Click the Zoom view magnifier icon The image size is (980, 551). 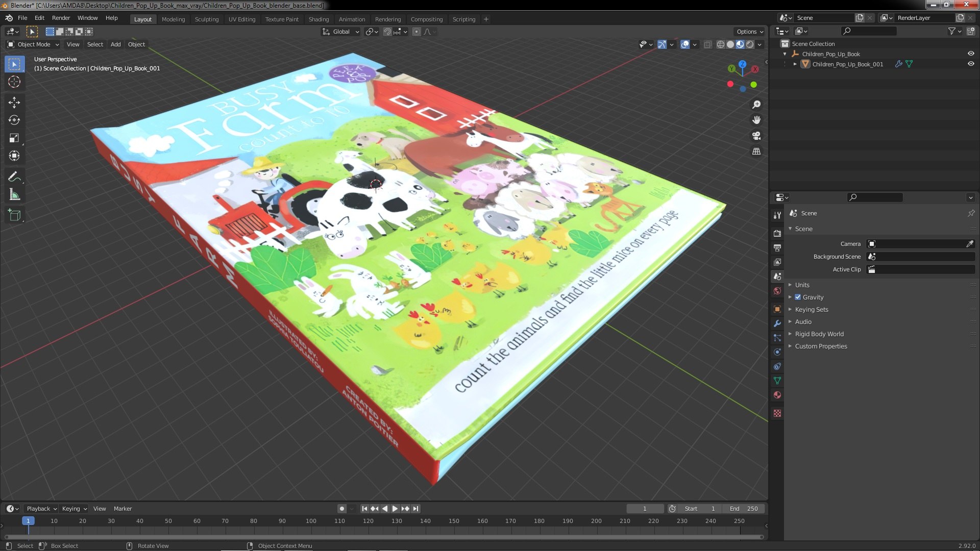(x=756, y=105)
